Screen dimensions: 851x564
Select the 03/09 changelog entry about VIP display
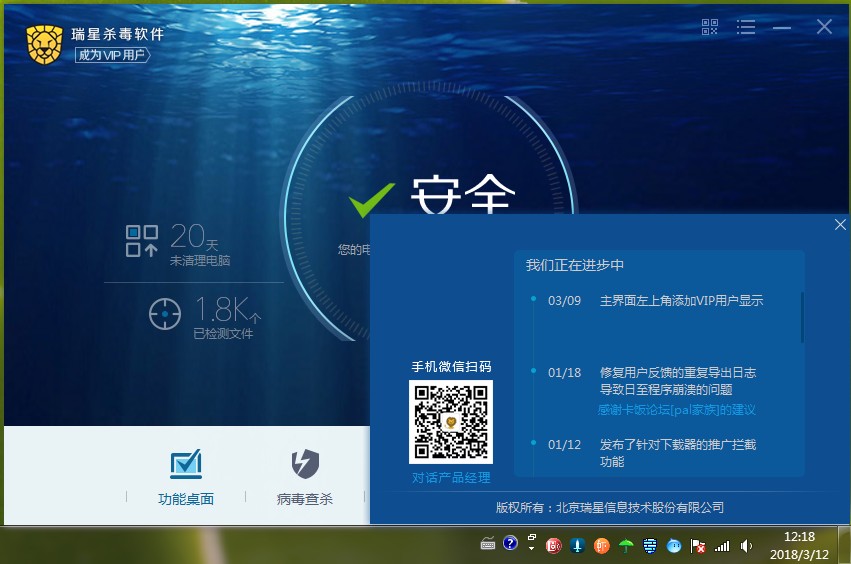coord(656,300)
